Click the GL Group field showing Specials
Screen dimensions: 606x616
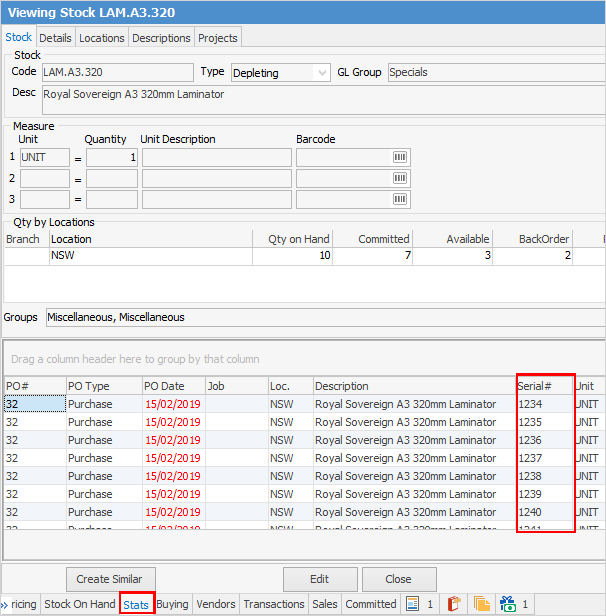495,73
